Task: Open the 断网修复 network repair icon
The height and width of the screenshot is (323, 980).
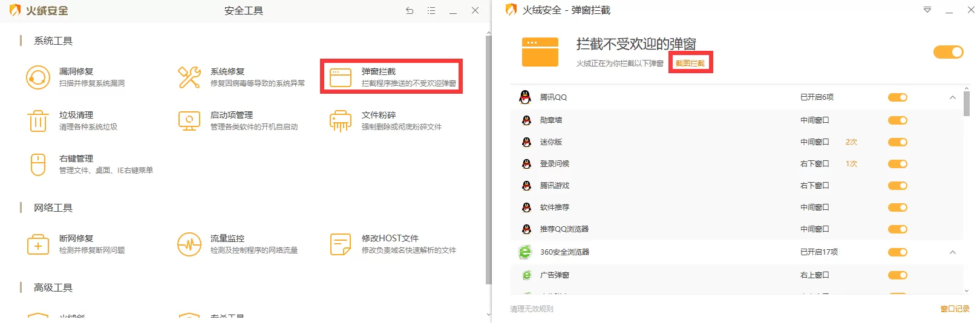Action: pyautogui.click(x=38, y=244)
